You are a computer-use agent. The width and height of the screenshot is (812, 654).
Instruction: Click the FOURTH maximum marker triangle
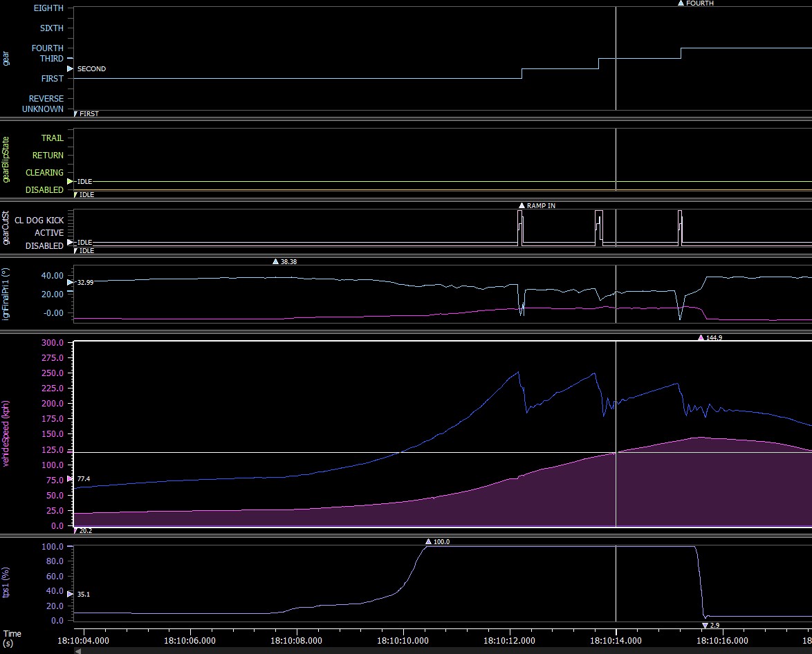tap(681, 3)
